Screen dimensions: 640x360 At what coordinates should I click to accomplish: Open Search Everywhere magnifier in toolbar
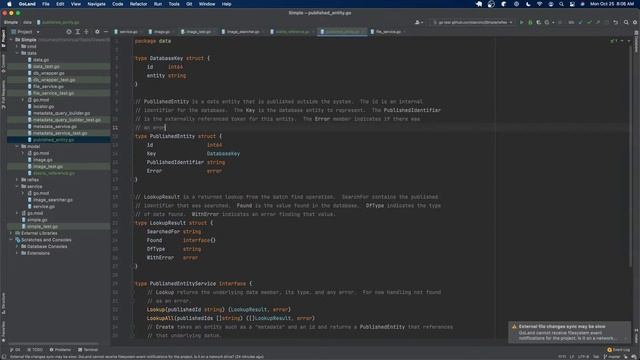click(626, 22)
